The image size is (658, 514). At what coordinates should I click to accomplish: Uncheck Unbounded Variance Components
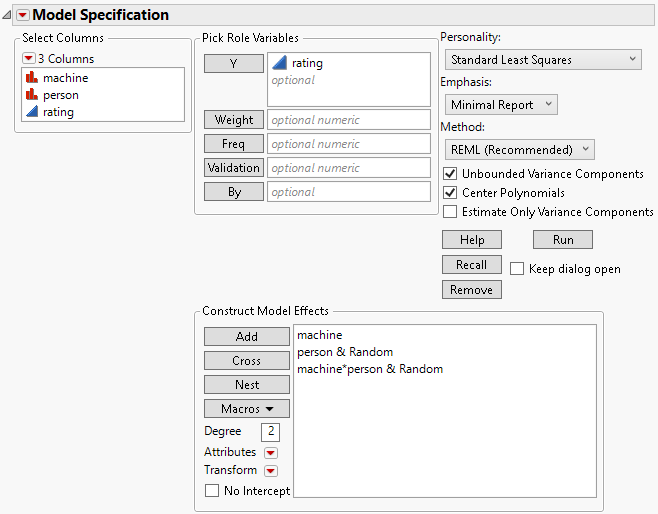coord(450,174)
